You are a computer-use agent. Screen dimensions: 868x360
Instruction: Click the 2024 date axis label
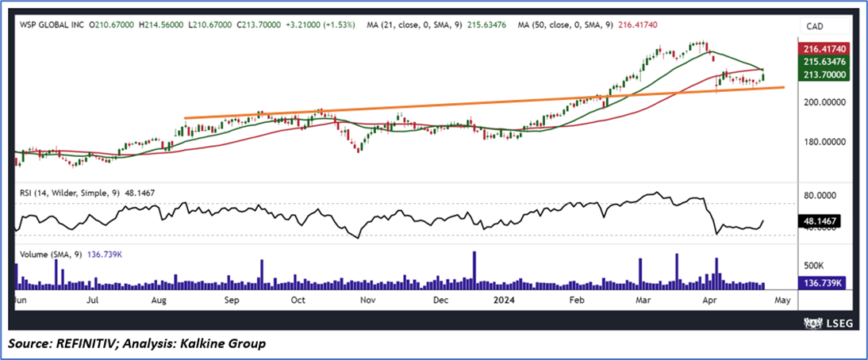click(505, 301)
